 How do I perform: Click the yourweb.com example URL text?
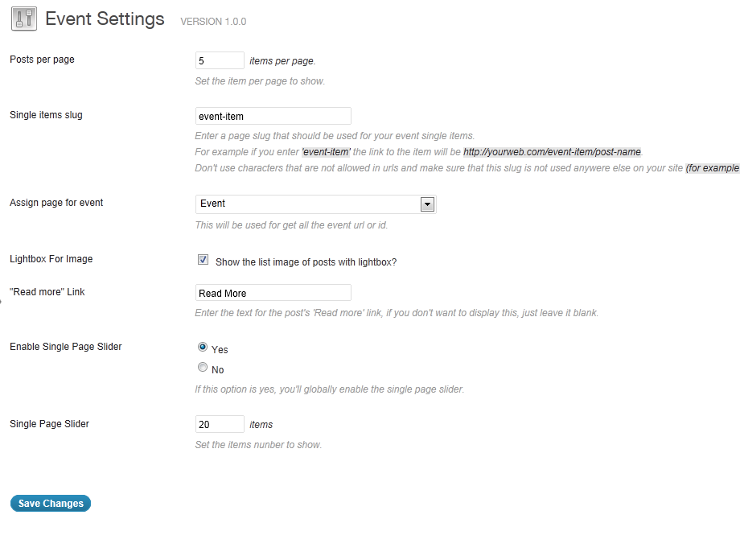click(x=552, y=152)
